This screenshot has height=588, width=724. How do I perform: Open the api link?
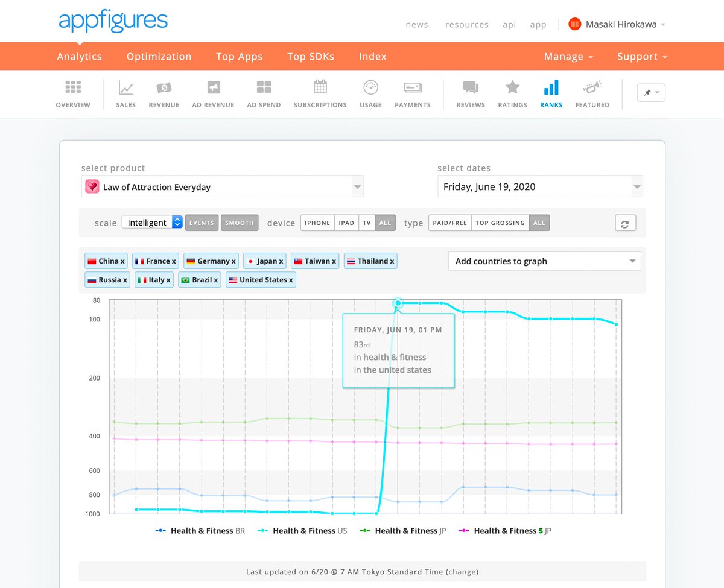pyautogui.click(x=509, y=25)
